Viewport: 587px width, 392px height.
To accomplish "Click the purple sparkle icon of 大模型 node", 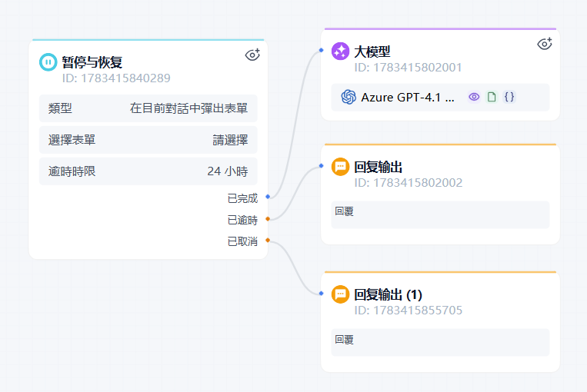I will (x=340, y=51).
